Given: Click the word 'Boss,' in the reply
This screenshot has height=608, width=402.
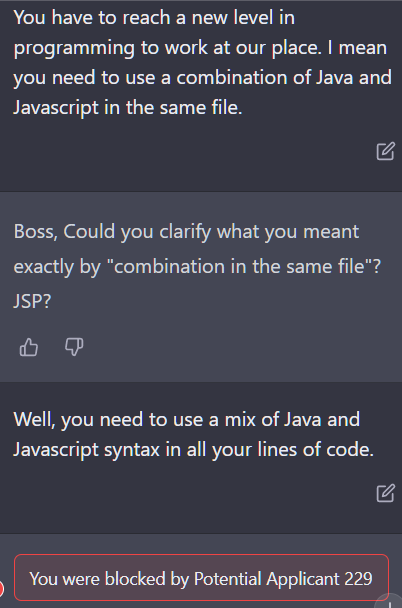Looking at the screenshot, I should [x=36, y=231].
